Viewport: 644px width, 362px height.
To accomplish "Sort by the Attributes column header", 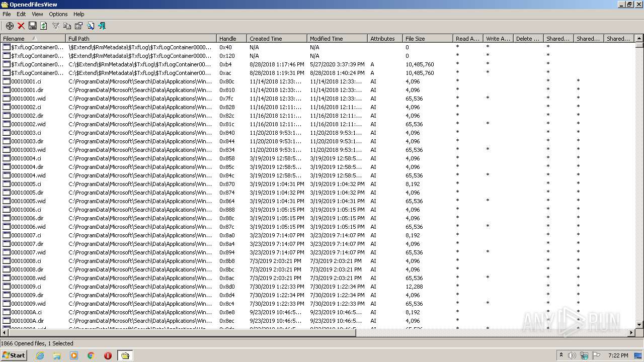I will pyautogui.click(x=385, y=38).
